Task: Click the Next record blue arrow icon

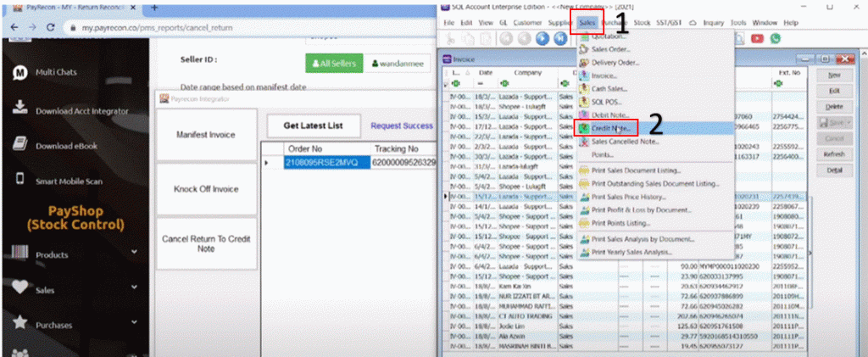Action: coord(542,39)
